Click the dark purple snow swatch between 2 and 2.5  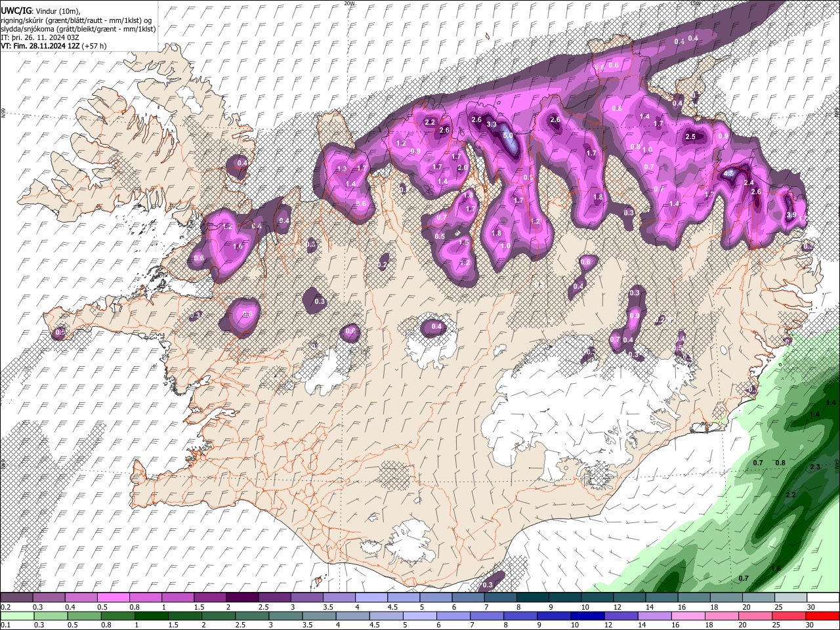242,597
